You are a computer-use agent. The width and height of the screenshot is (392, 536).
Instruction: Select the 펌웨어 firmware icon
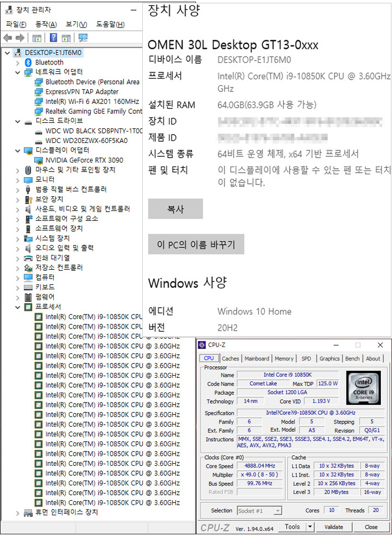pyautogui.click(x=29, y=297)
